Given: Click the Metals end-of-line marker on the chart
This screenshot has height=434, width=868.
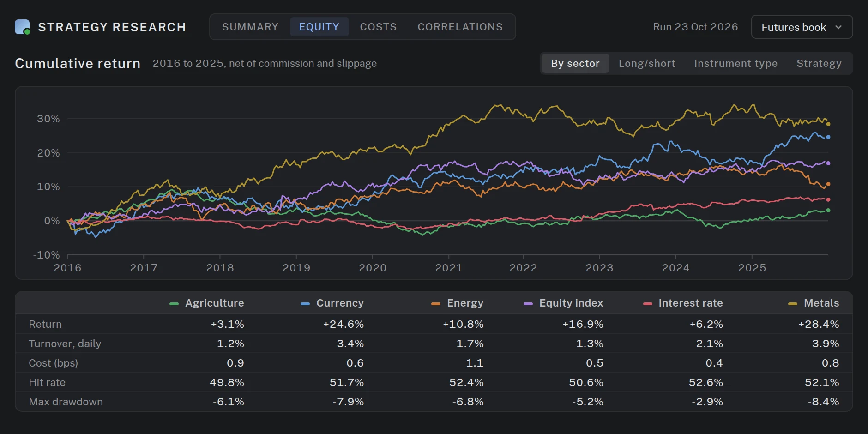Looking at the screenshot, I should click(x=828, y=124).
